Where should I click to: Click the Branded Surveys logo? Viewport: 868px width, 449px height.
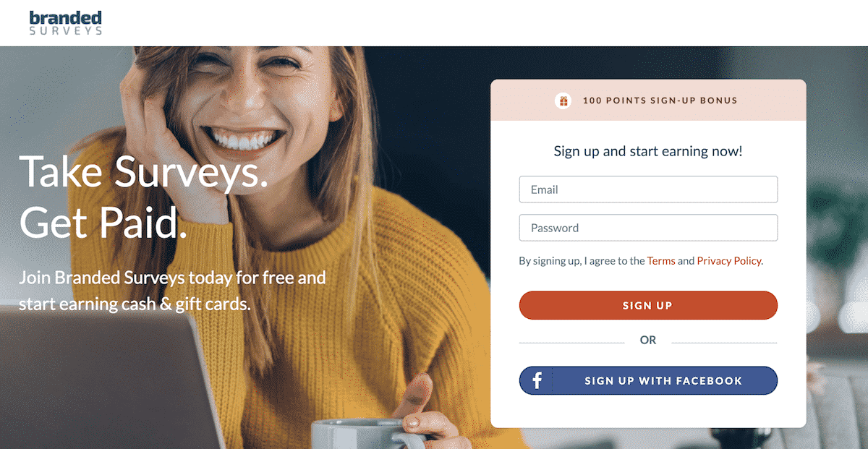tap(66, 23)
